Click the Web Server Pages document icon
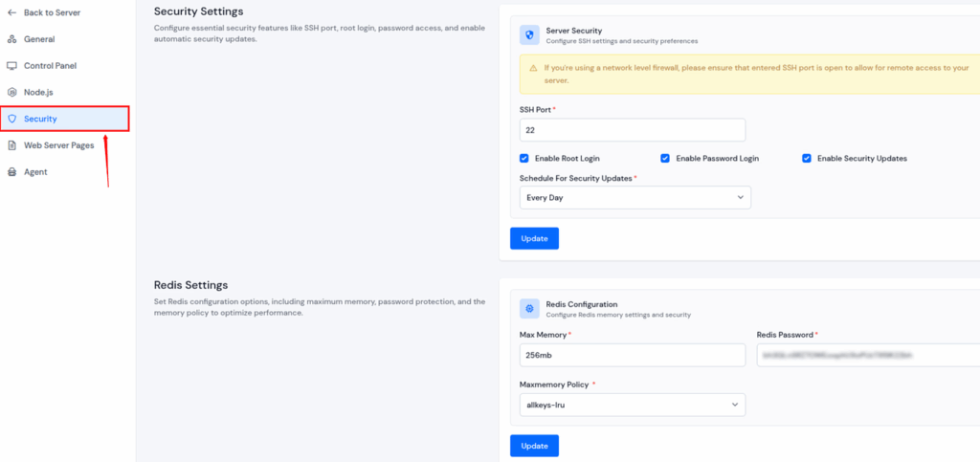The image size is (980, 462). tap(11, 145)
